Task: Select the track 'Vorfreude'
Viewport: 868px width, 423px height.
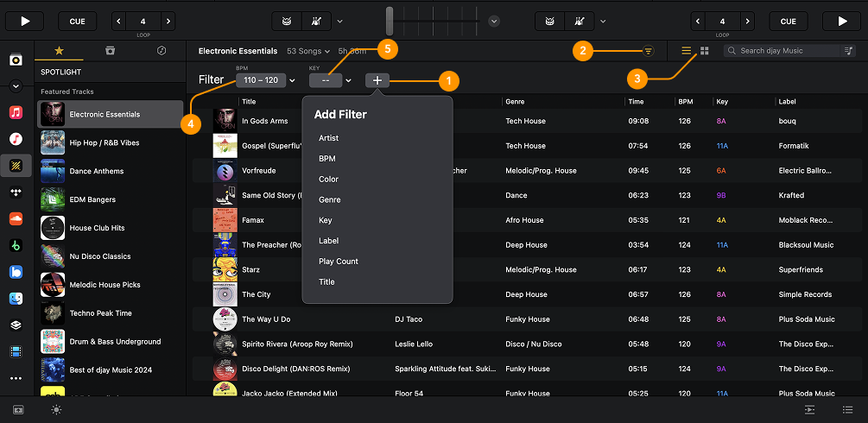Action: pos(258,171)
